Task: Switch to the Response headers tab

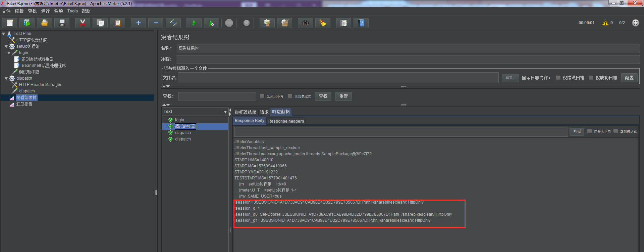Action: pyautogui.click(x=286, y=121)
